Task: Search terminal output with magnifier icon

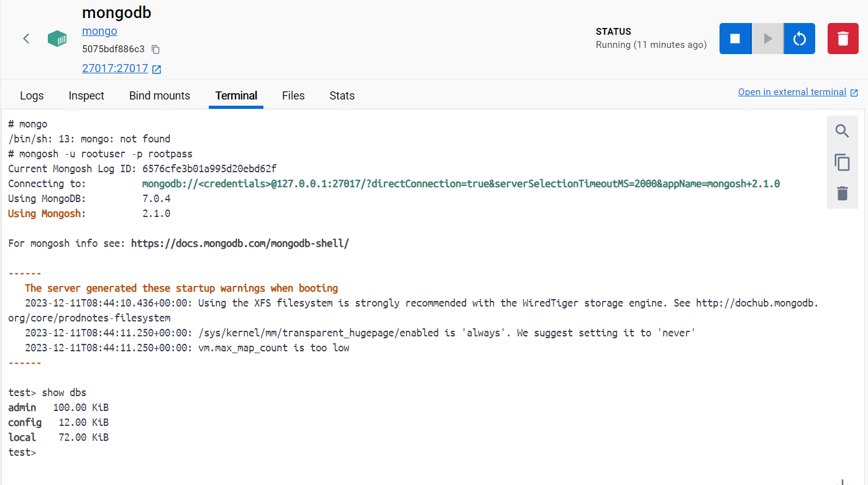Action: point(842,131)
